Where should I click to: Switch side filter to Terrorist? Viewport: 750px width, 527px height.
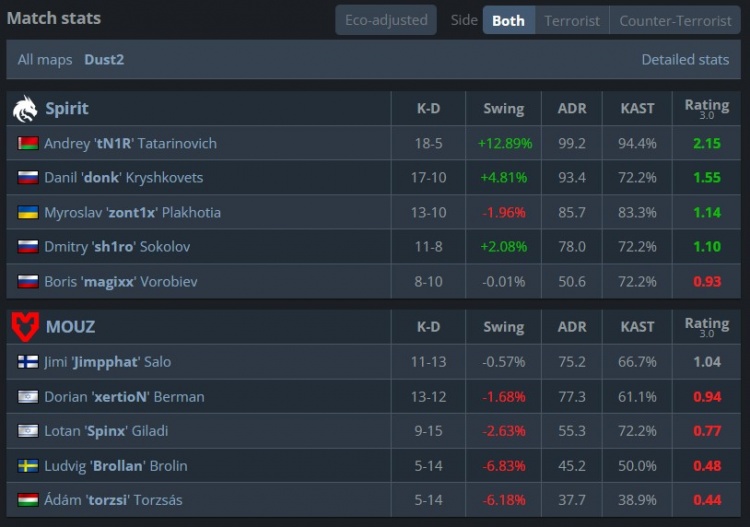(x=572, y=20)
